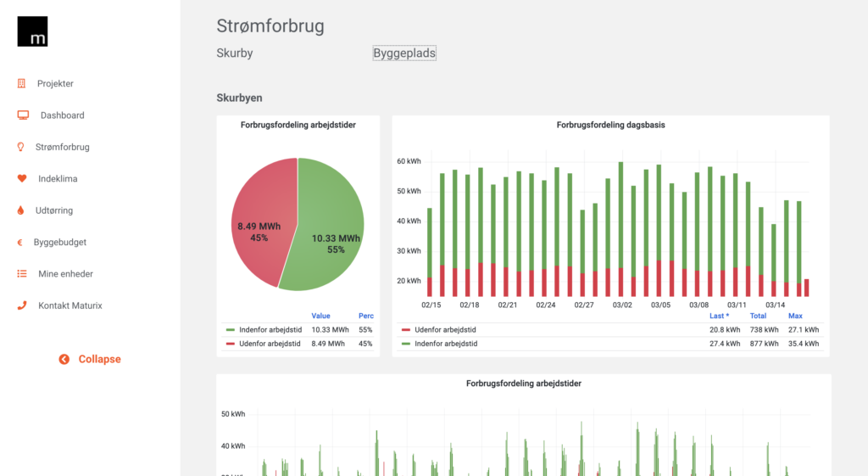The height and width of the screenshot is (476, 868).
Task: Sort daily legend by Max column
Action: tap(795, 316)
